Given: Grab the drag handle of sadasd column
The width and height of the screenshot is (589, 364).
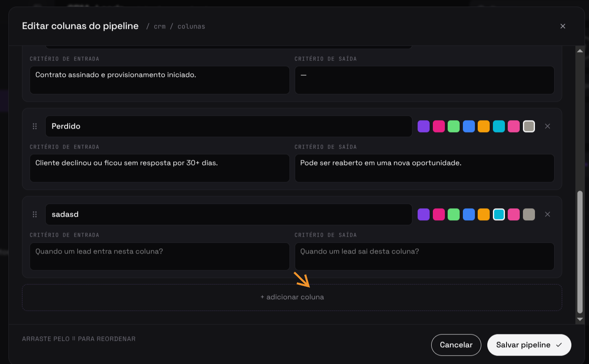Looking at the screenshot, I should coord(35,214).
